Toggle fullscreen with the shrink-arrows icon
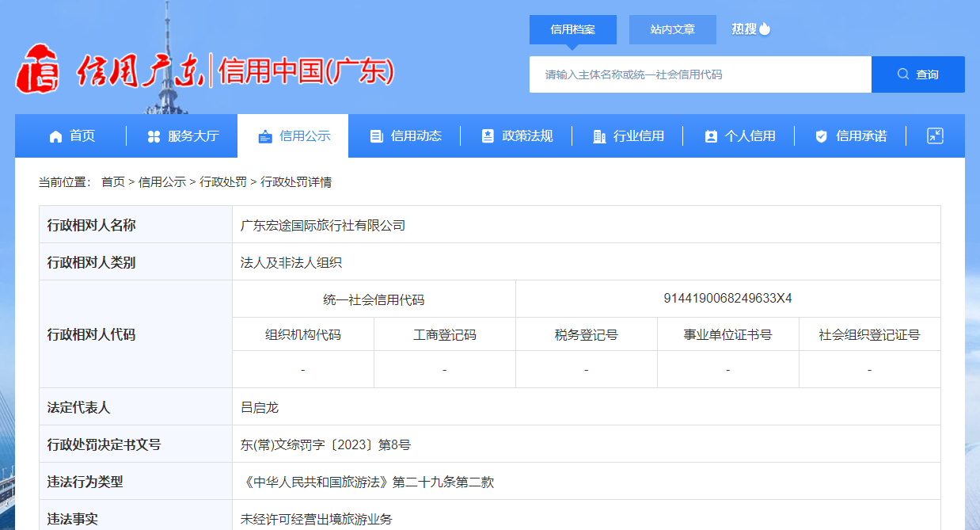Screen dimensions: 980x530 [935, 136]
